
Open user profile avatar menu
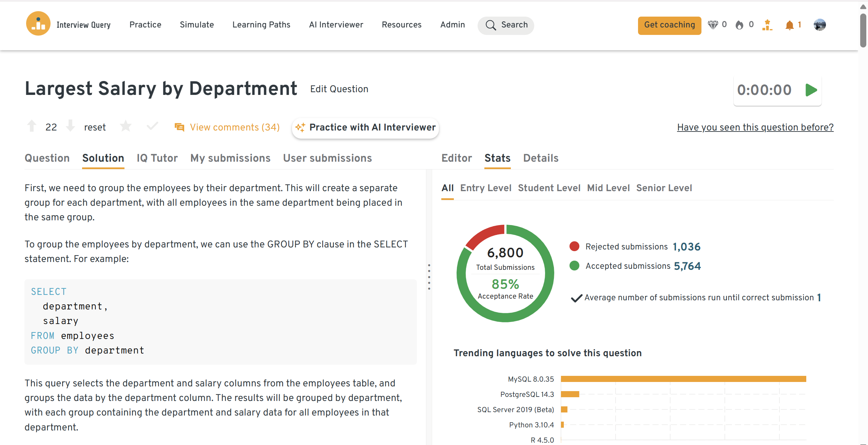point(819,25)
